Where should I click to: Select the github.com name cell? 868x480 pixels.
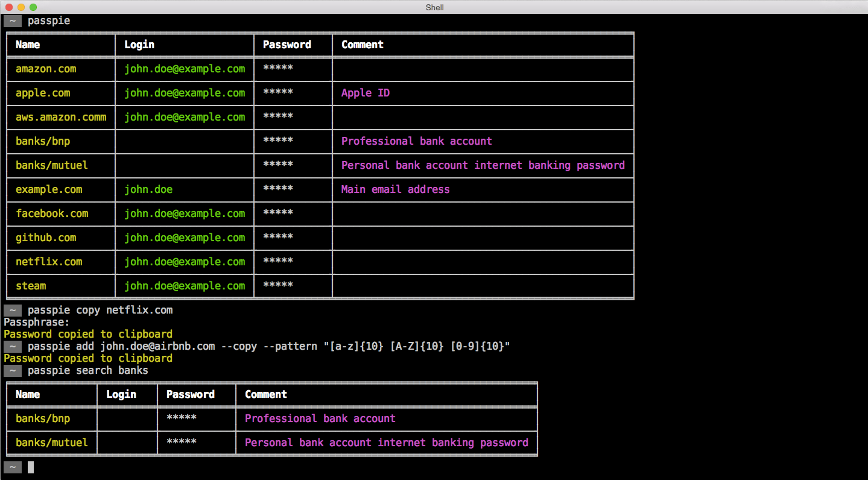click(x=46, y=238)
